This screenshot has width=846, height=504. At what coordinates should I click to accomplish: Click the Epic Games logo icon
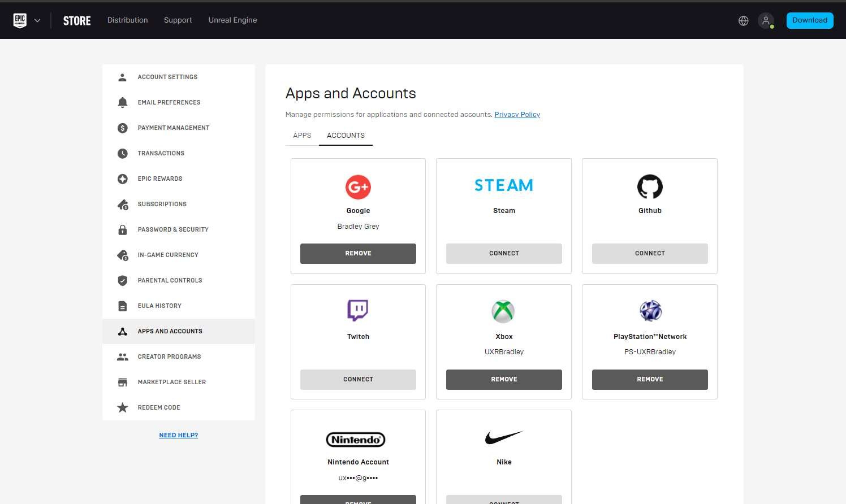point(20,20)
